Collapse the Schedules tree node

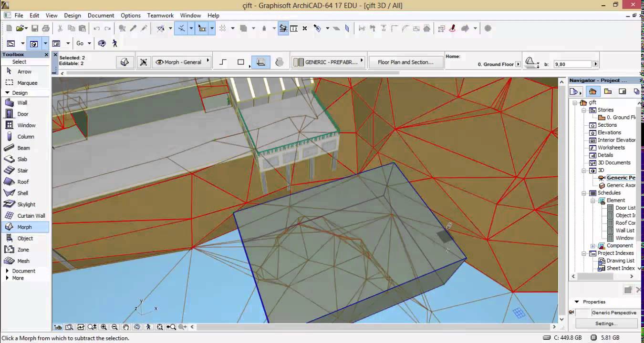point(583,193)
